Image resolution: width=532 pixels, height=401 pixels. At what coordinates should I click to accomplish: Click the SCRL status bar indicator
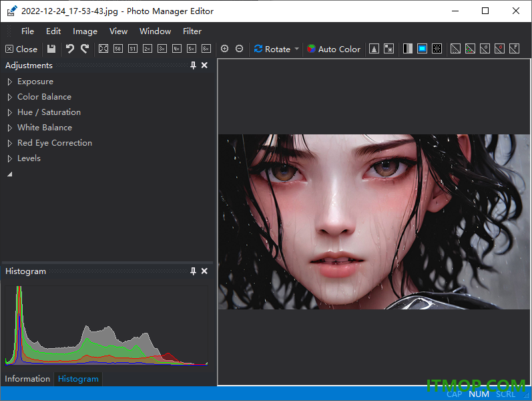click(x=505, y=394)
